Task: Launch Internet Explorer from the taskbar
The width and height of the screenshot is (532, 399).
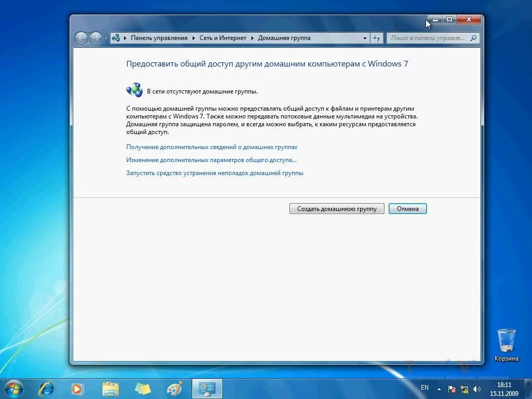Action: click(x=46, y=389)
